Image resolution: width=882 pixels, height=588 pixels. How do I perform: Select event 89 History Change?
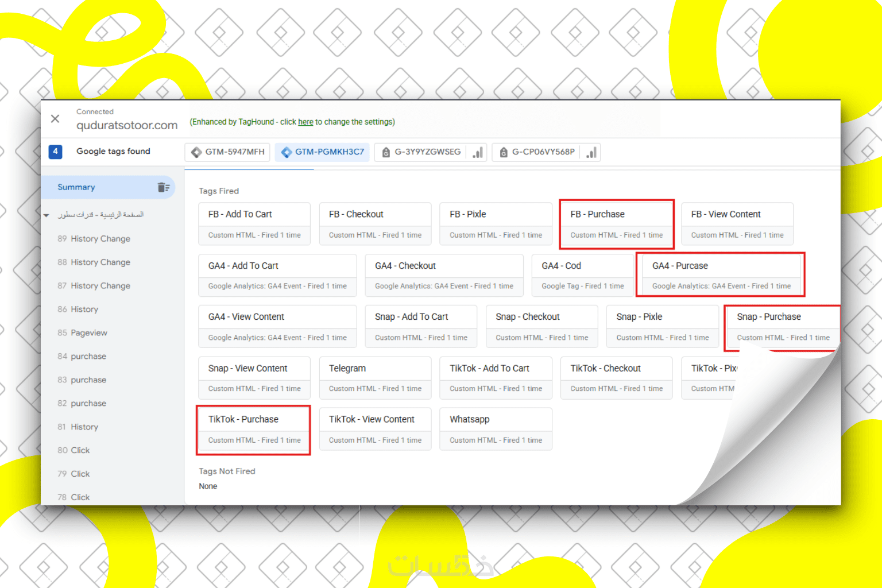coord(94,238)
